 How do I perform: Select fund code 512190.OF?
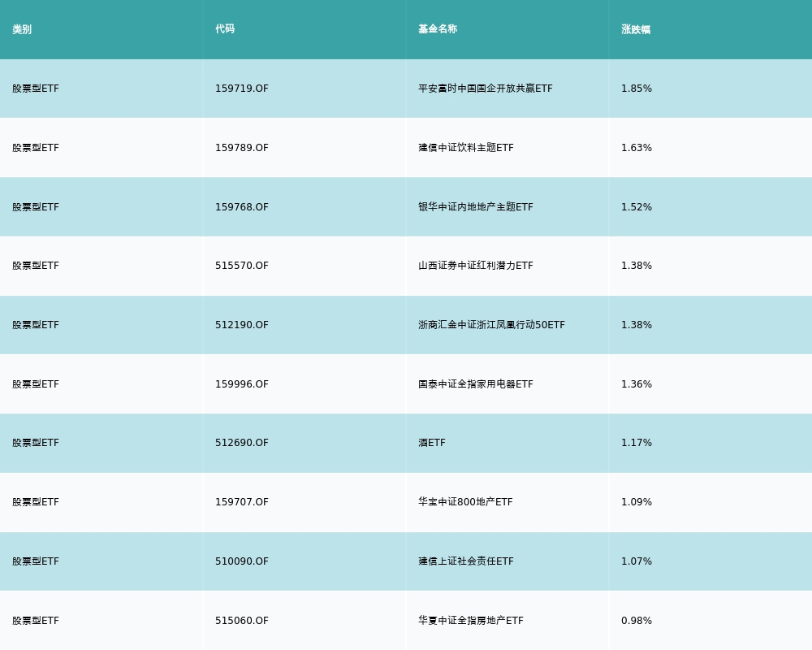tap(242, 325)
